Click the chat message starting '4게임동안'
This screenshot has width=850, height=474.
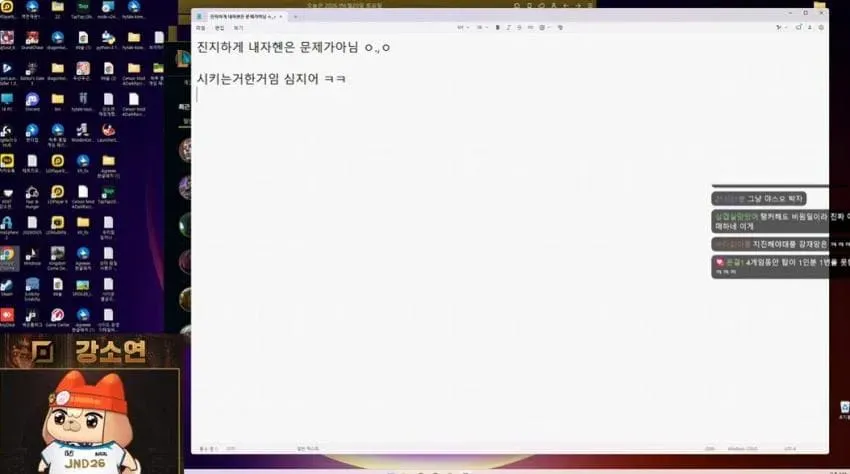coord(781,266)
